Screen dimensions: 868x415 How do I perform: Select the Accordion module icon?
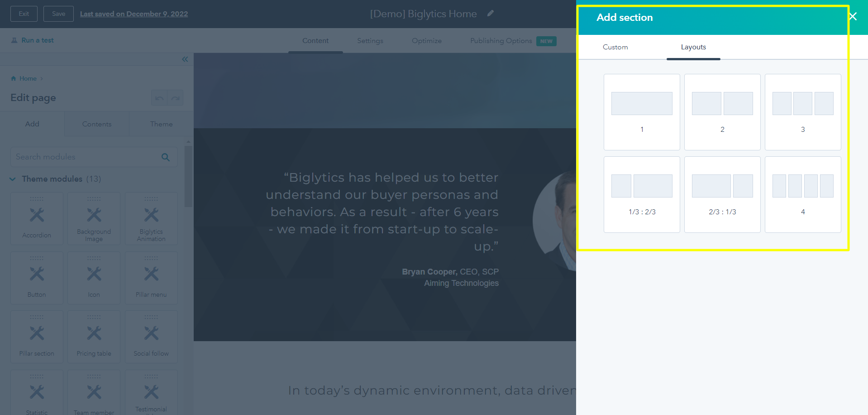click(x=37, y=215)
